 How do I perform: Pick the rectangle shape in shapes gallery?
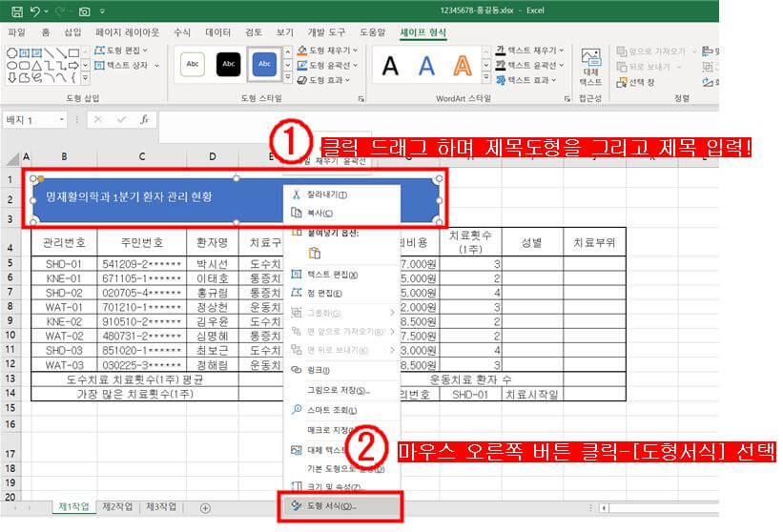click(73, 52)
